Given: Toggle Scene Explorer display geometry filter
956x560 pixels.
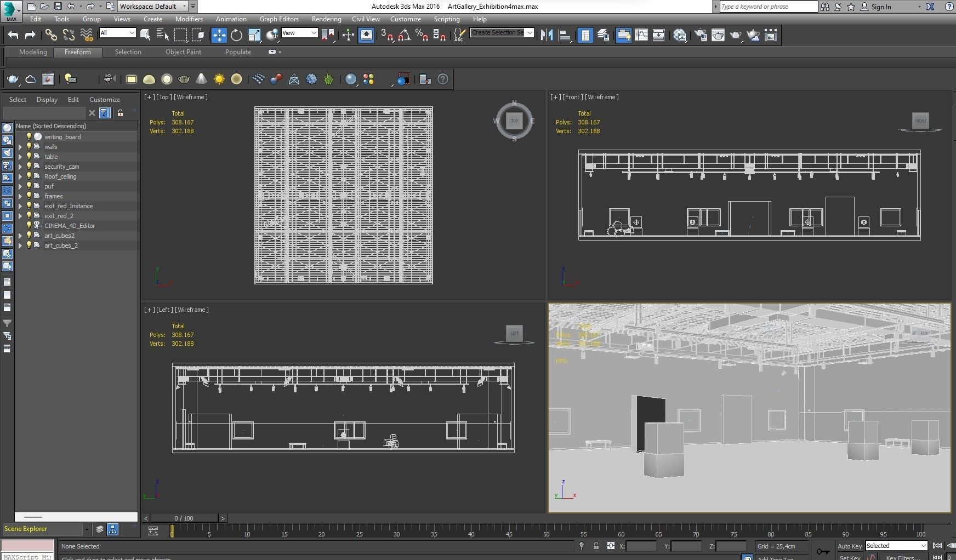Looking at the screenshot, I should tap(7, 128).
